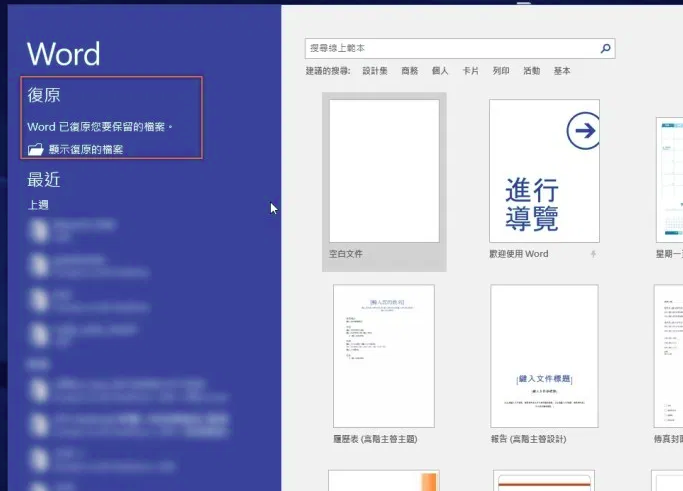Open the folder icon for recovered files
Screen dimensions: 683x491
click(x=36, y=149)
